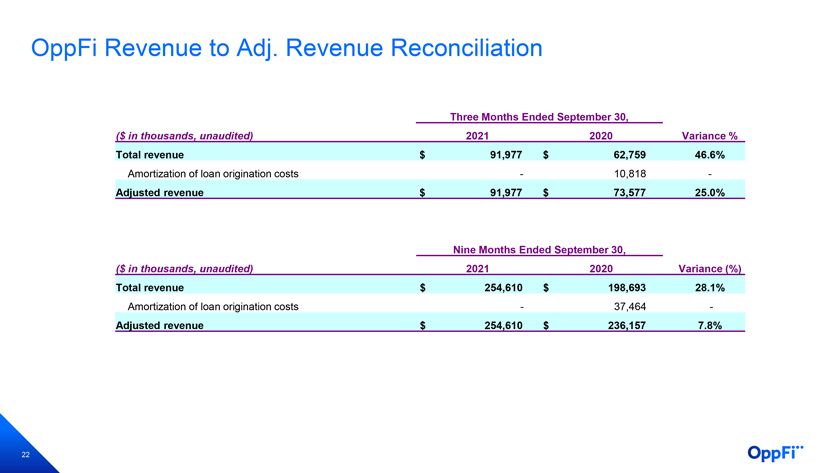The height and width of the screenshot is (473, 840).
Task: Click 91,977 in the three-month Adjusted revenue row
Action: tap(506, 193)
